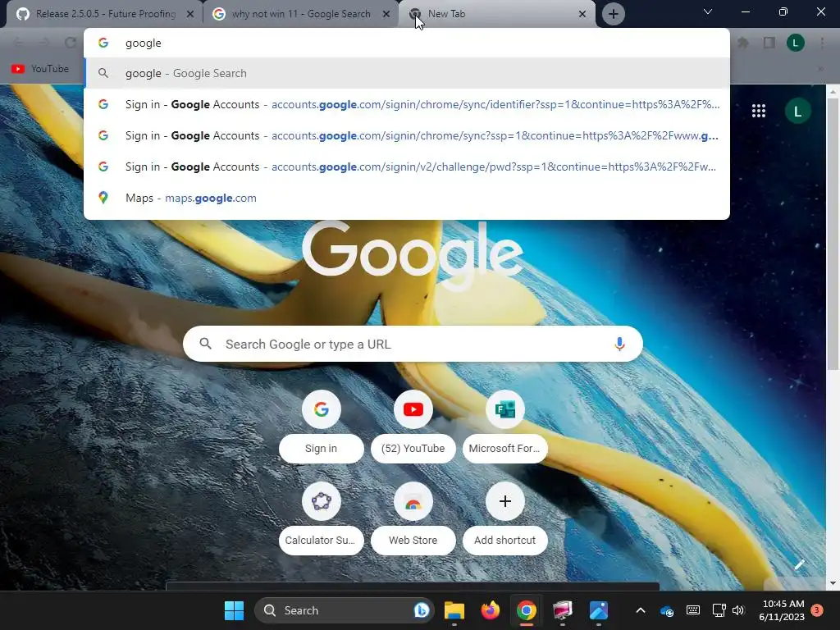Open the Photos app in the taskbar
This screenshot has height=630, width=840.
598,610
